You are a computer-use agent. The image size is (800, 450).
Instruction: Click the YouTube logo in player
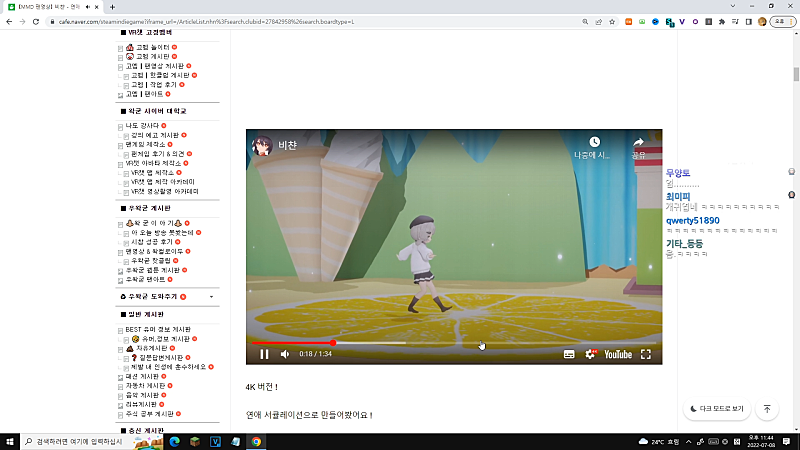(617, 354)
